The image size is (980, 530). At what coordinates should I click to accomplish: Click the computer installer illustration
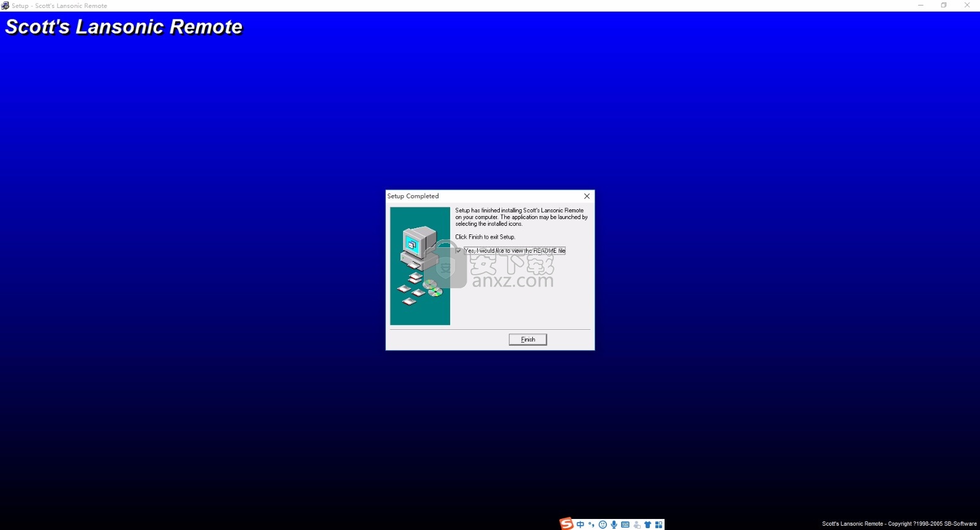(420, 266)
